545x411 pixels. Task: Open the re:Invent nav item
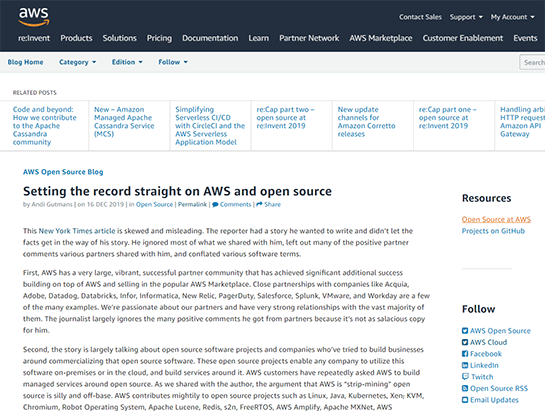[x=34, y=38]
